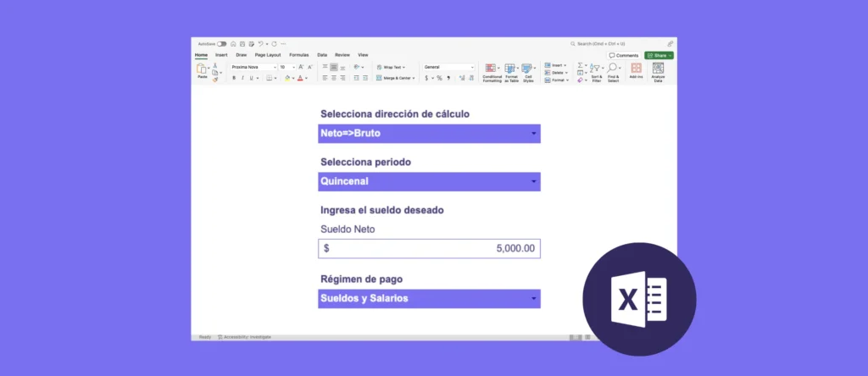This screenshot has width=868, height=376.
Task: Click the Increase Decimal icon
Action: [462, 78]
